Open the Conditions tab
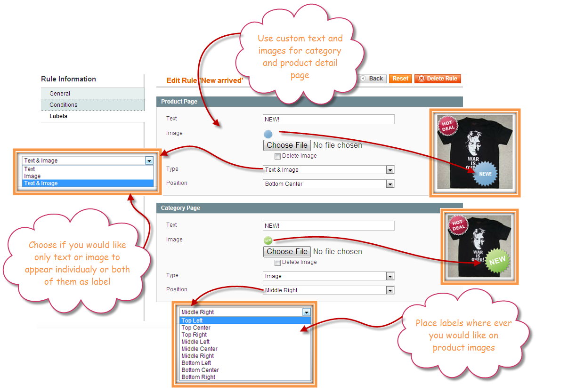This screenshot has height=392, width=568. tap(64, 105)
